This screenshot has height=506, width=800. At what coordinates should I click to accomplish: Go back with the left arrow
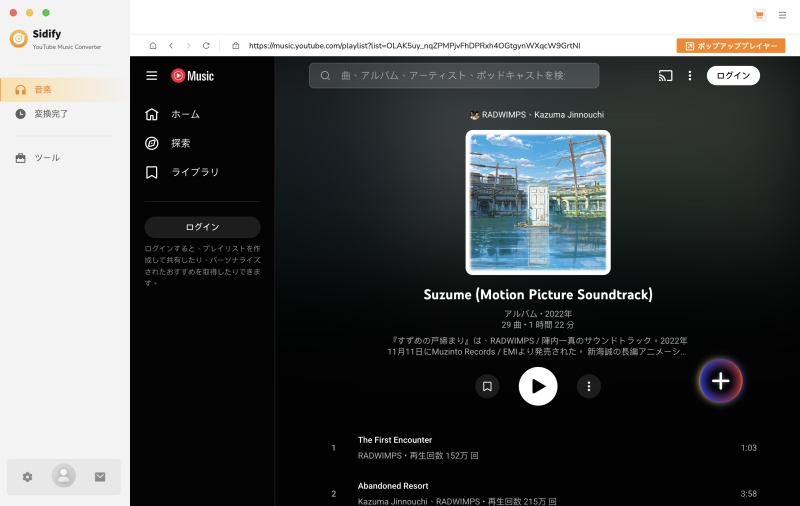click(171, 45)
